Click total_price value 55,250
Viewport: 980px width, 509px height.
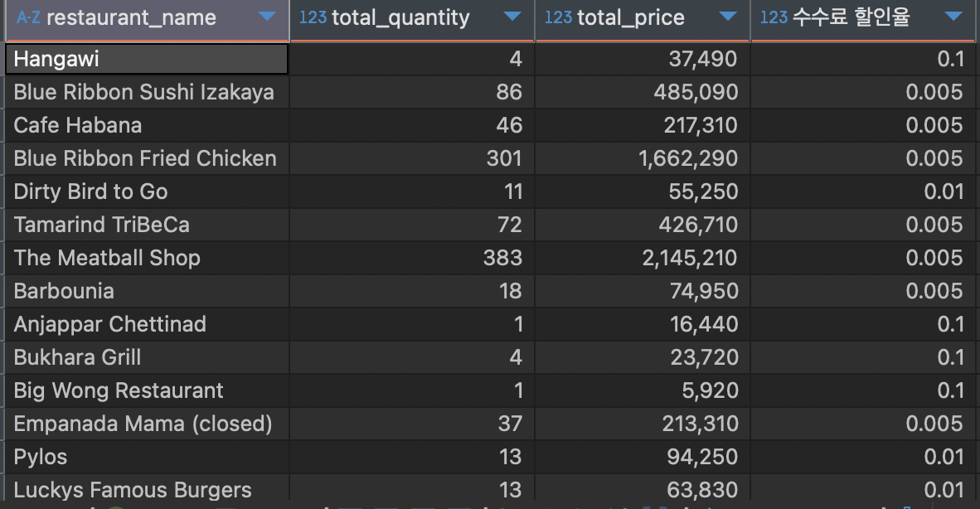[x=703, y=191]
